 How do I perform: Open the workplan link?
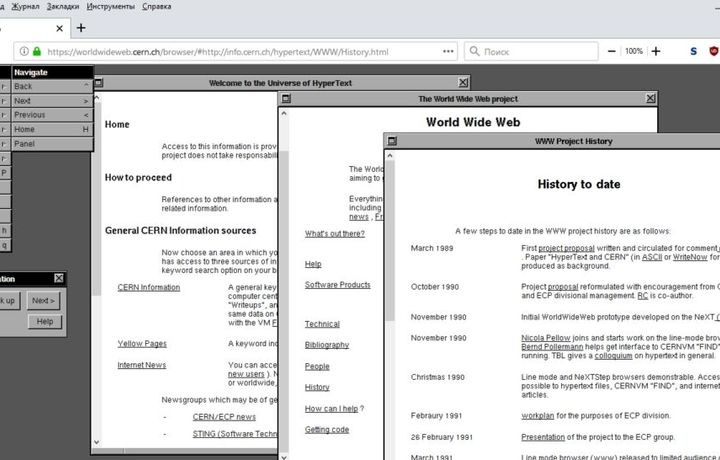(538, 416)
